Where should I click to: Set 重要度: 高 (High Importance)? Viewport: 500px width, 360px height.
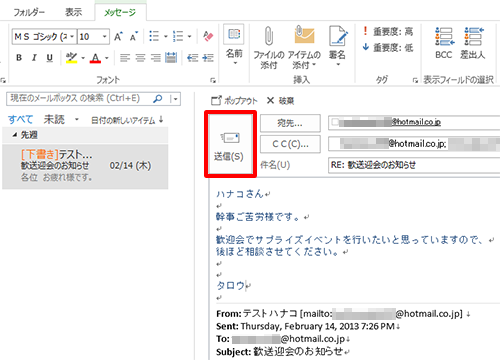pyautogui.click(x=388, y=32)
